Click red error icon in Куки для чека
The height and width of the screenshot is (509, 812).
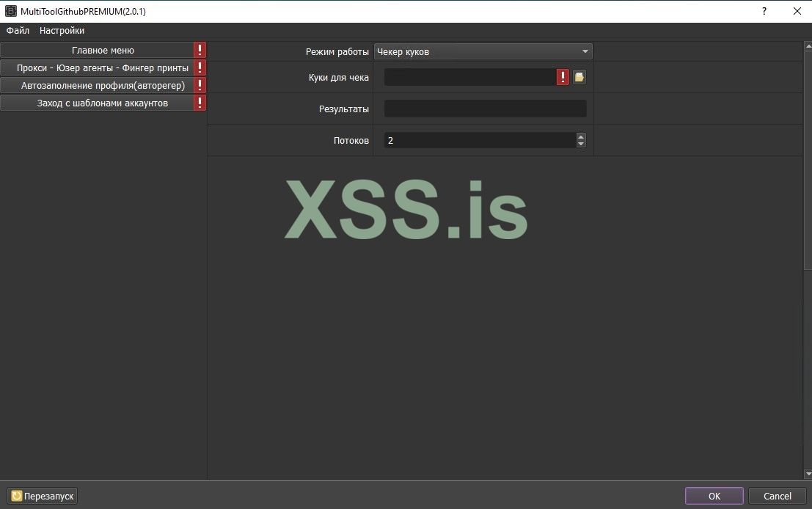tap(563, 77)
